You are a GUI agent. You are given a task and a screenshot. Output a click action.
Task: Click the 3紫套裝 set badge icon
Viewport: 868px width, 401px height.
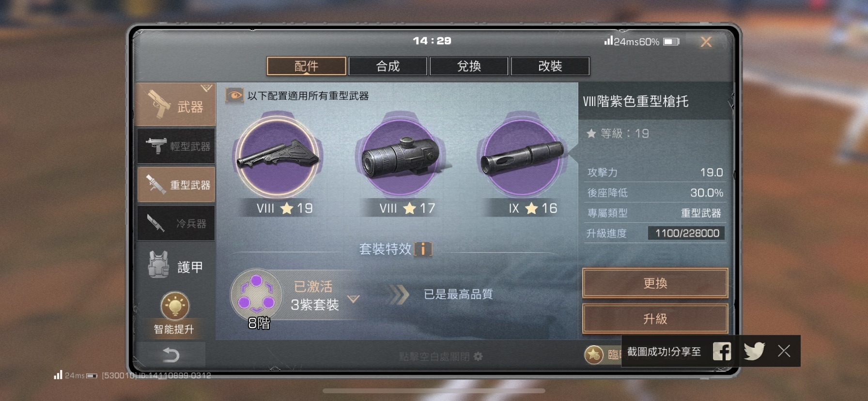coord(256,294)
